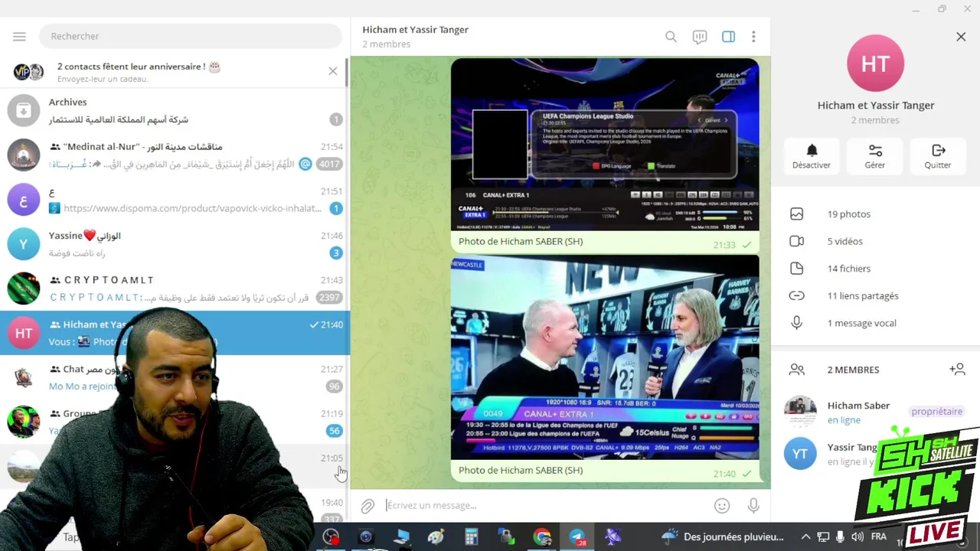Image resolution: width=980 pixels, height=551 pixels.
Task: View the 1 message vocal
Action: tap(875, 323)
